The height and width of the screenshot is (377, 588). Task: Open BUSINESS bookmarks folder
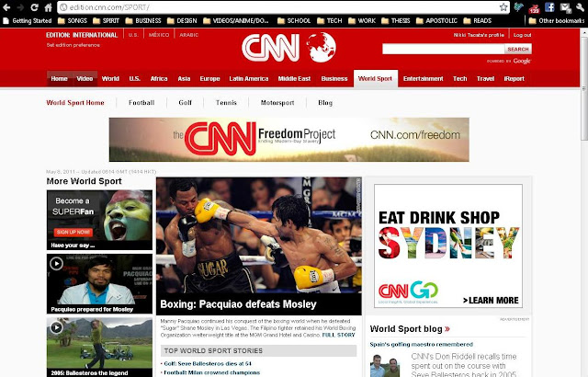(x=143, y=20)
